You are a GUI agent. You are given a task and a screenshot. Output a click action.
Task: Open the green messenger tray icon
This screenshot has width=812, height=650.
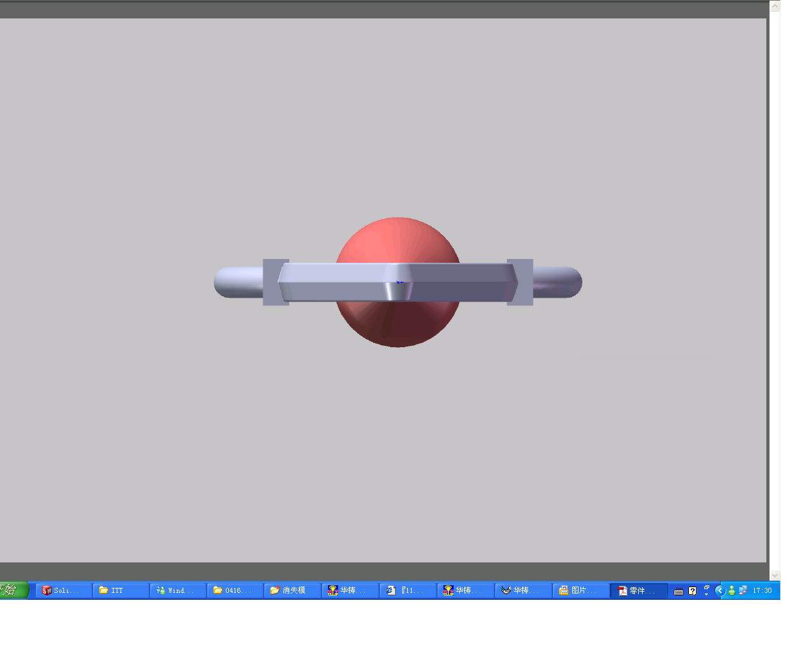coord(731,590)
